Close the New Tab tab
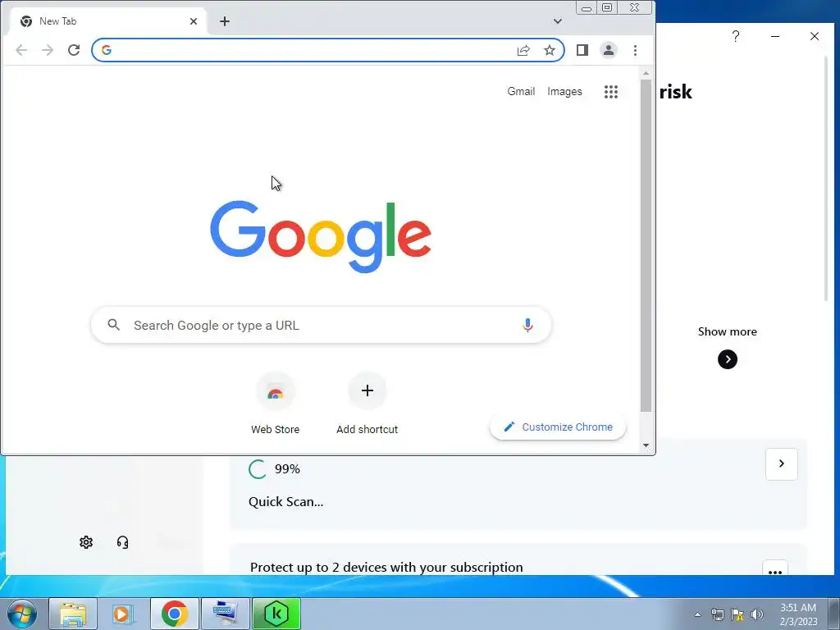 coord(194,21)
